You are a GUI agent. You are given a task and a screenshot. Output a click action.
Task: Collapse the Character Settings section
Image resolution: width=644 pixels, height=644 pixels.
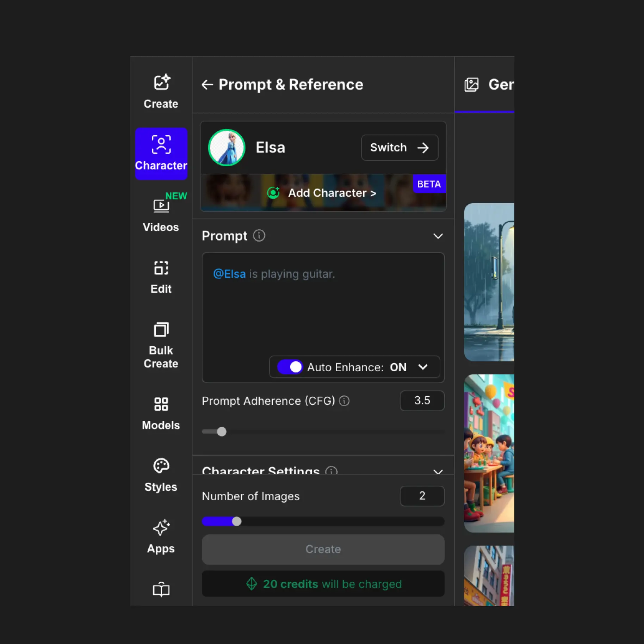tap(438, 471)
